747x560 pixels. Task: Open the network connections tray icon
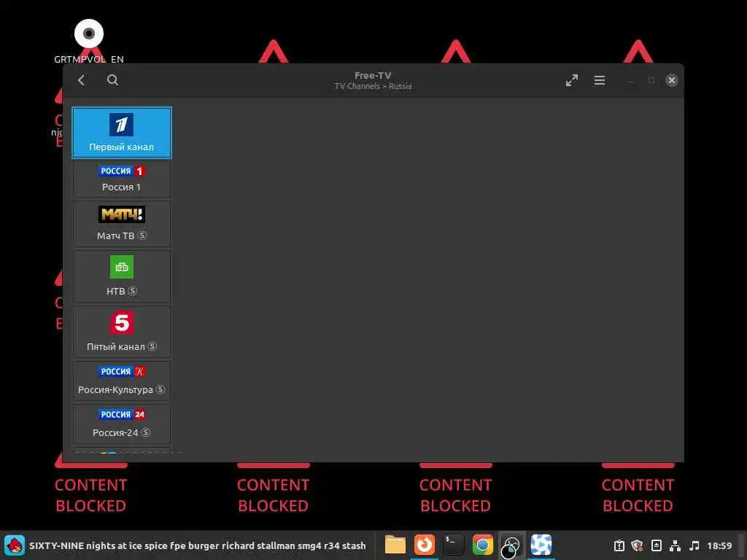[x=675, y=545]
